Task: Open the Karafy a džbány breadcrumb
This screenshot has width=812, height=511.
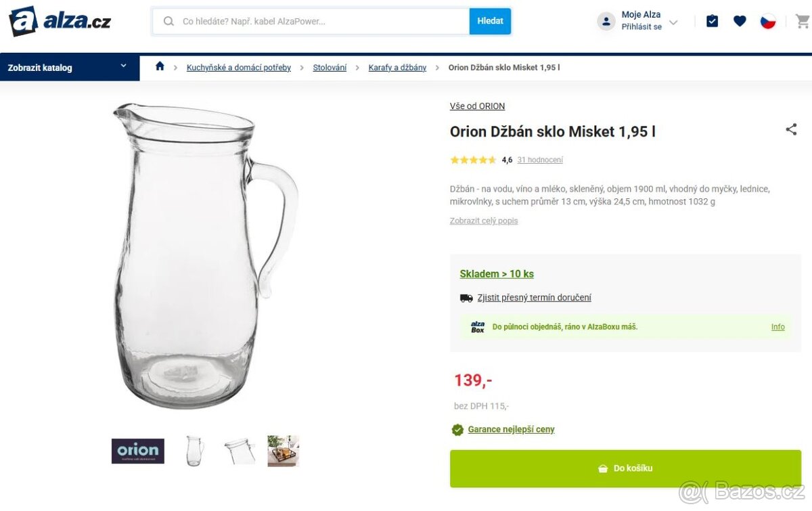Action: coord(397,68)
